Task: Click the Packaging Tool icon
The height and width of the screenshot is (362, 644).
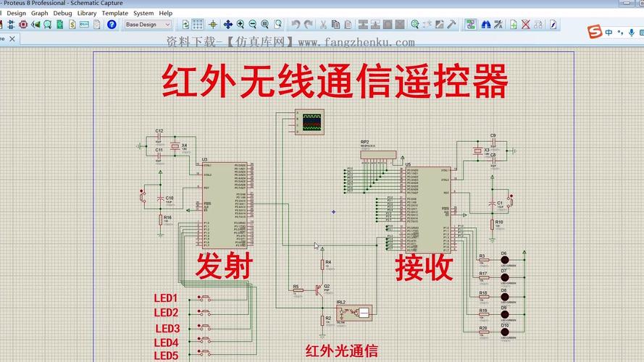Action: tap(440, 25)
